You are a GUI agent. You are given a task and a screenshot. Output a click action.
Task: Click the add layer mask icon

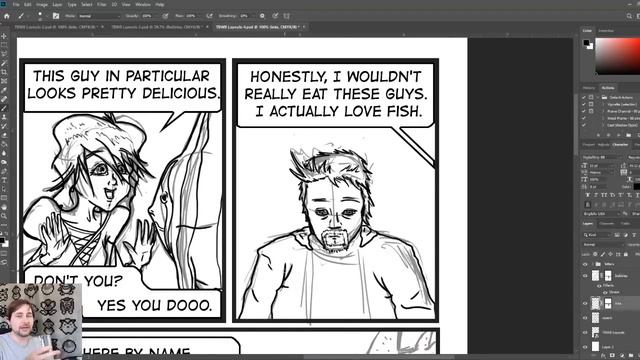point(612,356)
